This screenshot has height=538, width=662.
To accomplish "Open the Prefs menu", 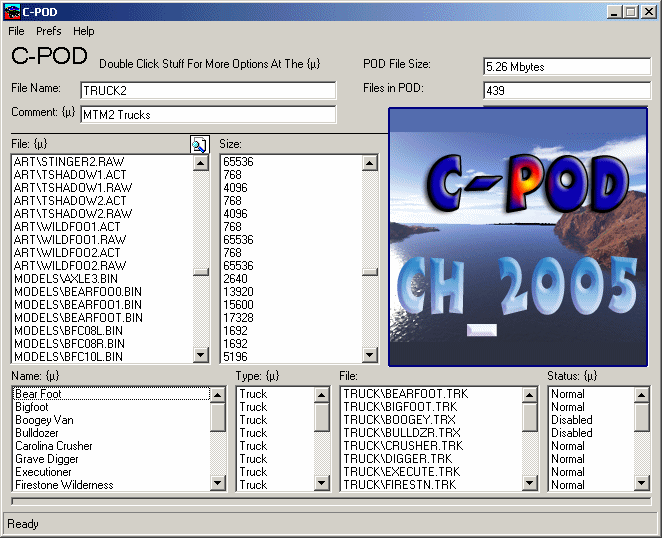I will coord(49,31).
